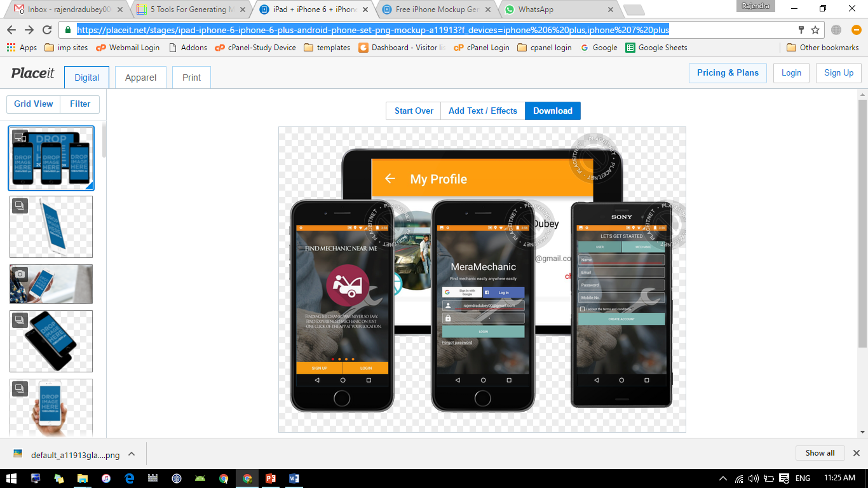Click the blue Download button

553,111
